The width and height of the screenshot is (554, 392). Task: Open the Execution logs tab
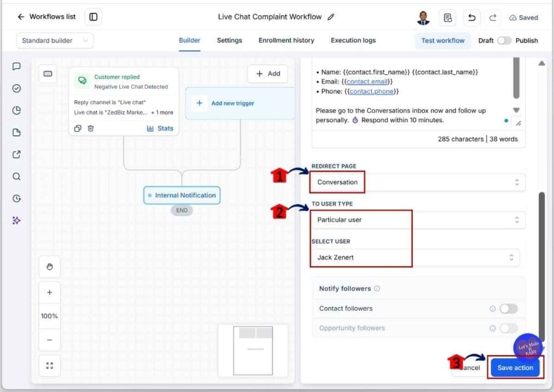[353, 41]
